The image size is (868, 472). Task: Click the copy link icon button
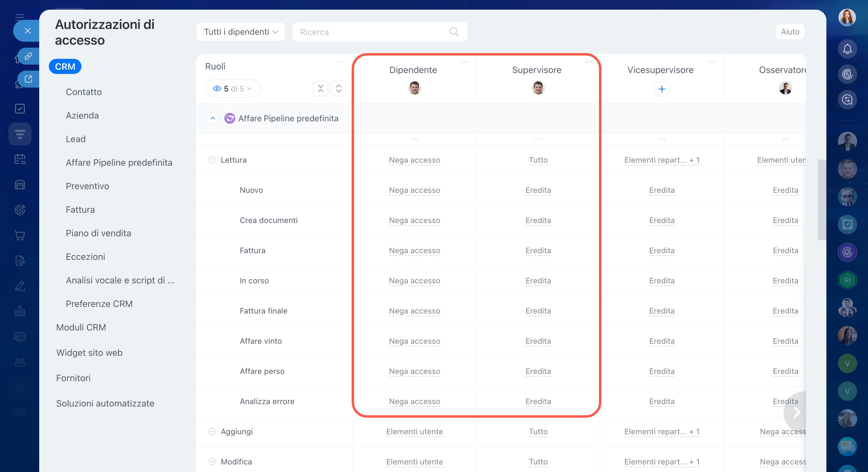[x=28, y=56]
